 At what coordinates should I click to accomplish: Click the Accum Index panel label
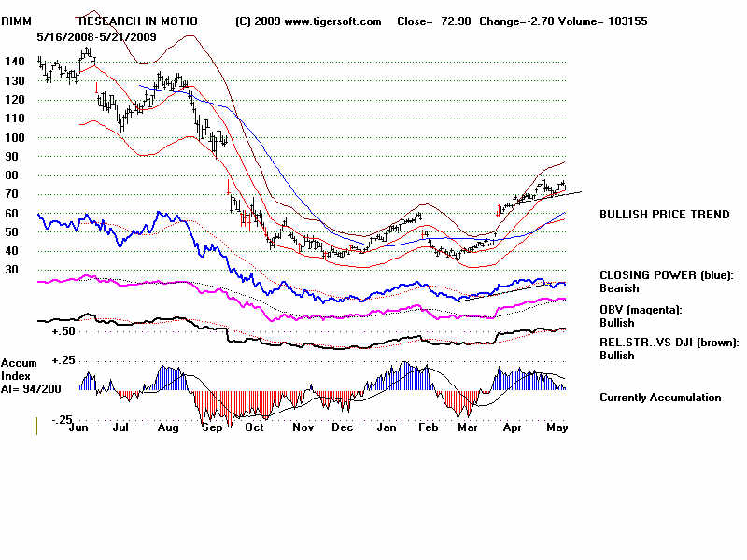click(17, 369)
